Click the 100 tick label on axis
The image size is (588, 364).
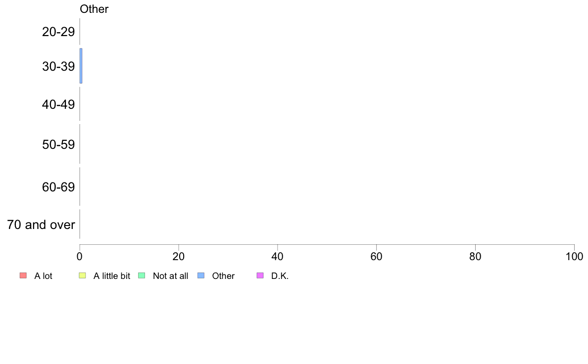575,256
